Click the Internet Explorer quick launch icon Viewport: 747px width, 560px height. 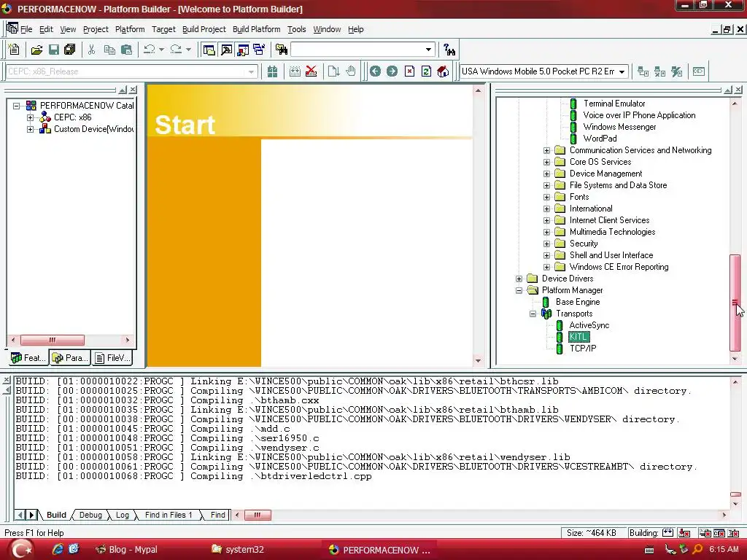pyautogui.click(x=58, y=549)
